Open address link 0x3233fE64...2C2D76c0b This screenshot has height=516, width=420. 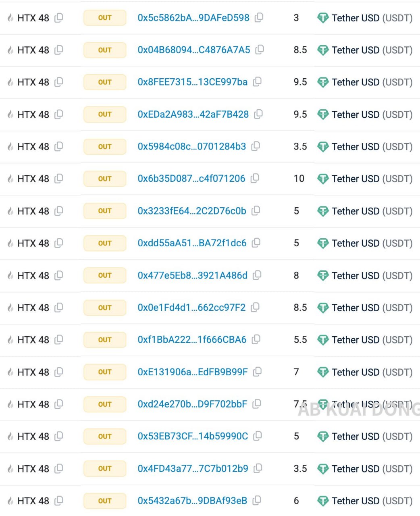[192, 211]
